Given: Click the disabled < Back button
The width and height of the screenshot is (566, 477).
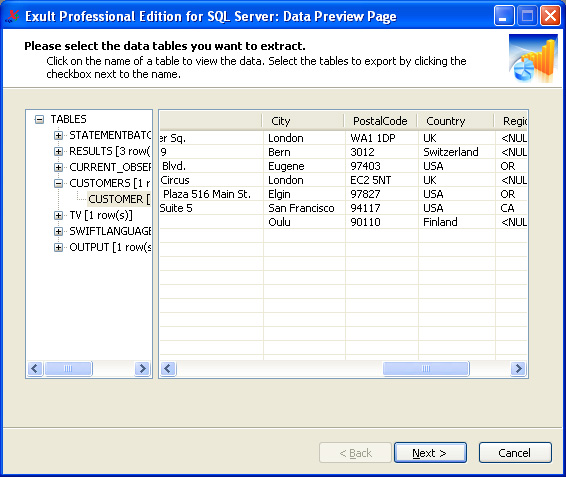Looking at the screenshot, I should [355, 453].
